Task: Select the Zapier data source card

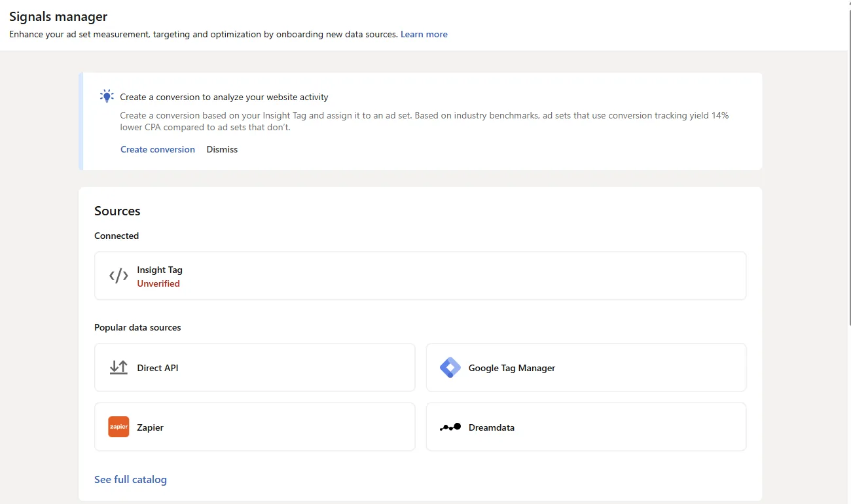Action: [x=255, y=427]
